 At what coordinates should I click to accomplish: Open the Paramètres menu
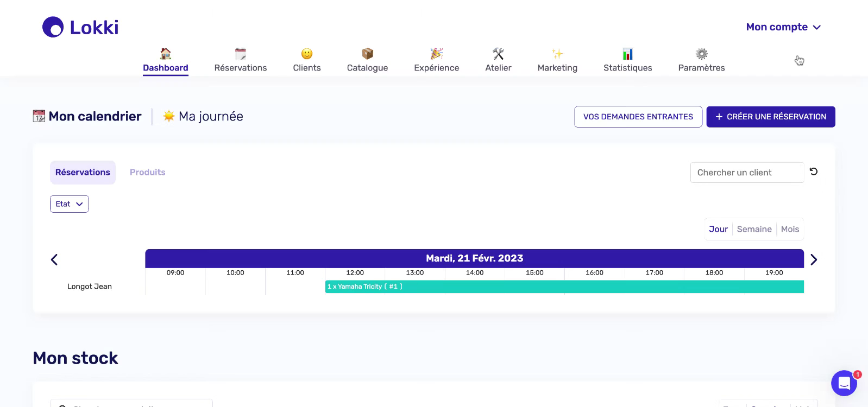(702, 68)
